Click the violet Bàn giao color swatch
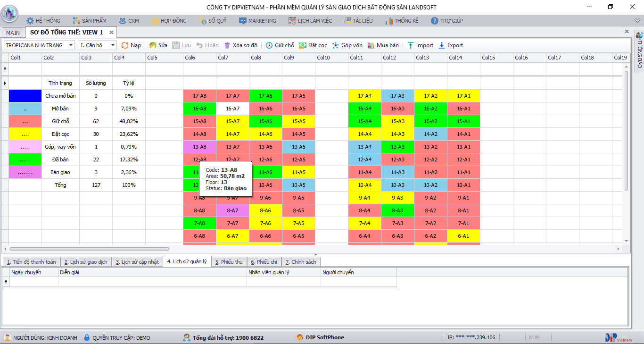Viewport: 644px width, 344px height. tap(25, 172)
